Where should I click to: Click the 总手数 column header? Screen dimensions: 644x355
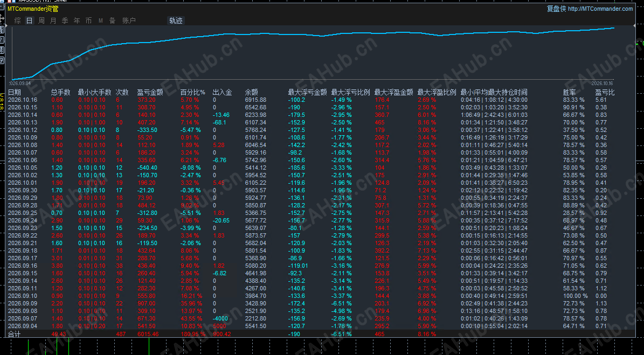61,92
